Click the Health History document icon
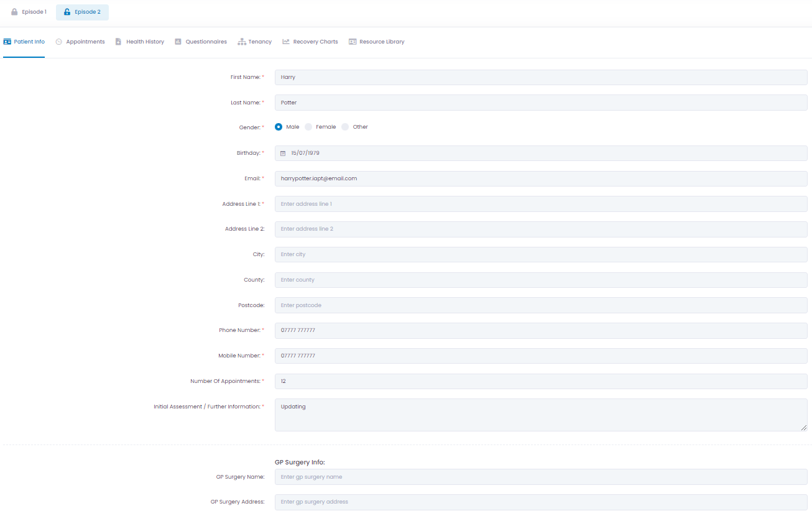Viewport: 812px width, 516px height. click(119, 42)
